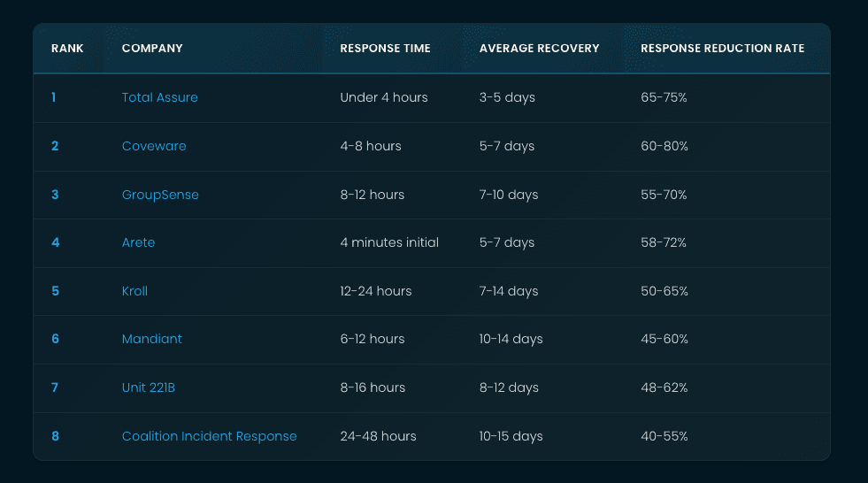Click Coveware's "5-7 days" recovery cell

click(506, 146)
